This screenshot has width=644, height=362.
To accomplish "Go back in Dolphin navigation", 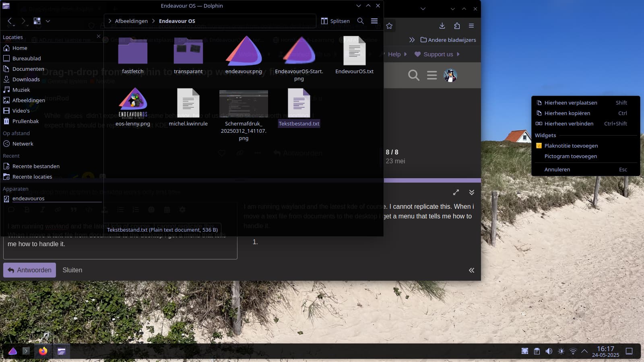I will point(10,21).
